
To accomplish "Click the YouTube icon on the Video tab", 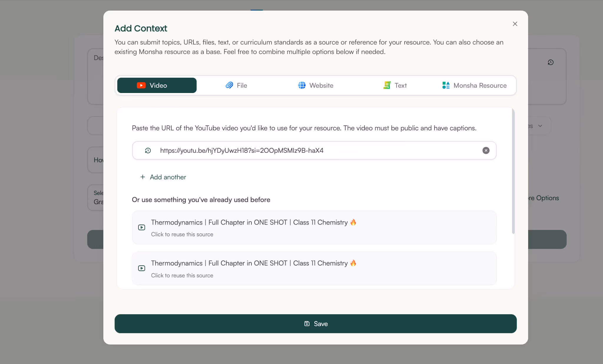I will 142,85.
